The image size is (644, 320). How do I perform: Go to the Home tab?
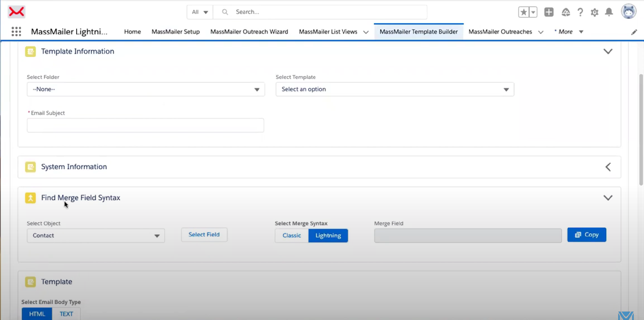coord(132,32)
